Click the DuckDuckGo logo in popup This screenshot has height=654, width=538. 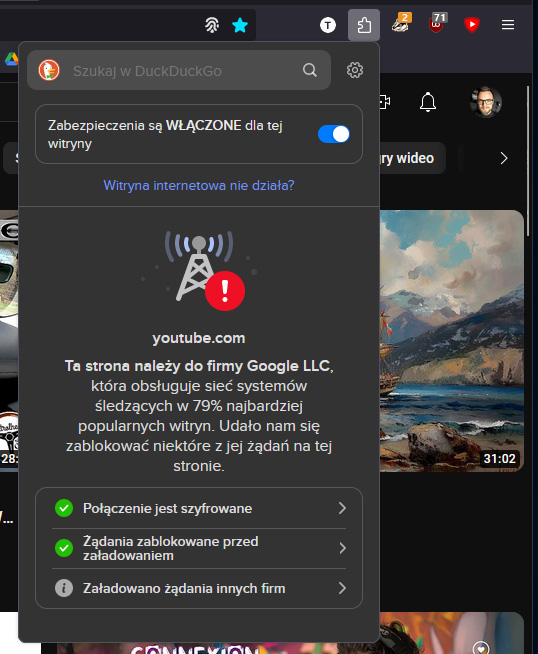pos(49,70)
